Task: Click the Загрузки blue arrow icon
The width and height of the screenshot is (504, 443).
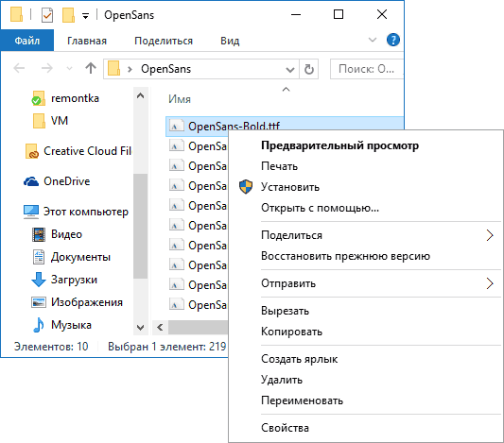Action: (x=39, y=280)
